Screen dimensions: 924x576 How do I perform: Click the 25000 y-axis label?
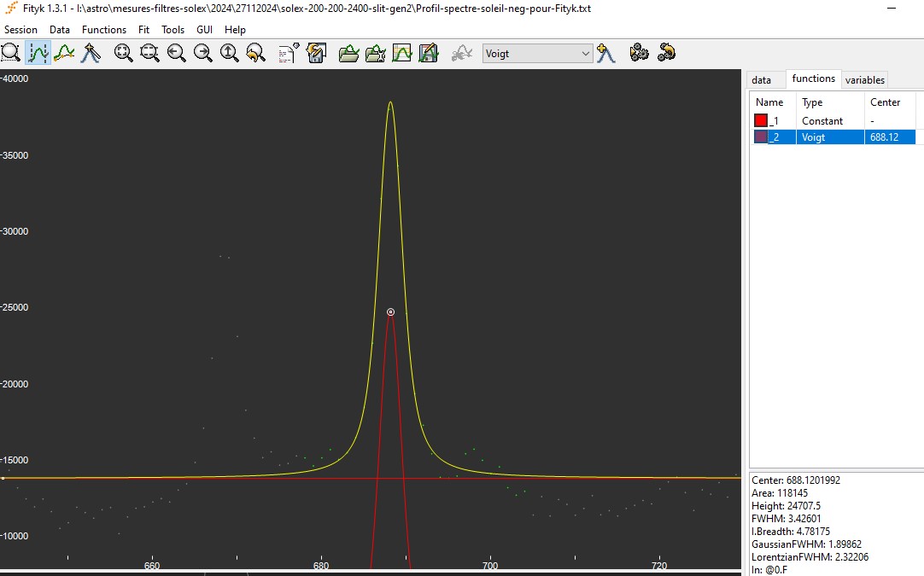[15, 307]
